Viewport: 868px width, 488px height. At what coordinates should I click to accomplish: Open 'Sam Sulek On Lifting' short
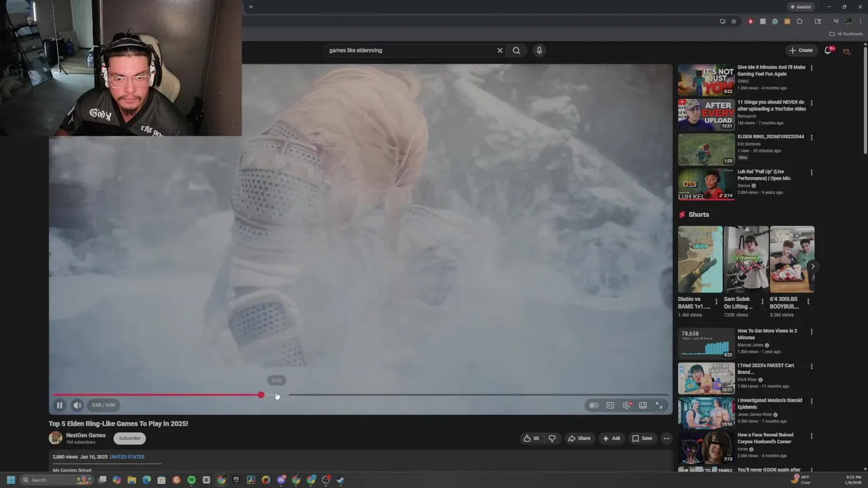(x=746, y=260)
